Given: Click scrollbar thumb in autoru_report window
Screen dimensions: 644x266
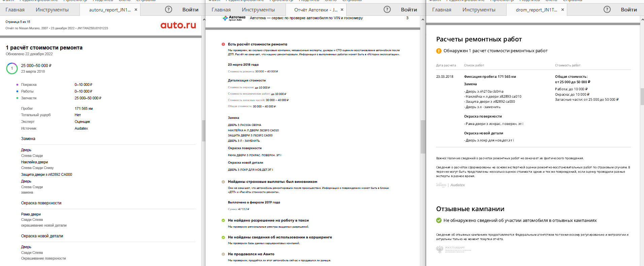Looking at the screenshot, I should tap(203, 131).
